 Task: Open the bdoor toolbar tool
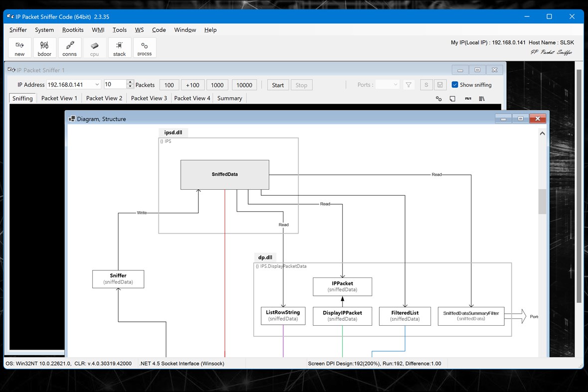(45, 48)
